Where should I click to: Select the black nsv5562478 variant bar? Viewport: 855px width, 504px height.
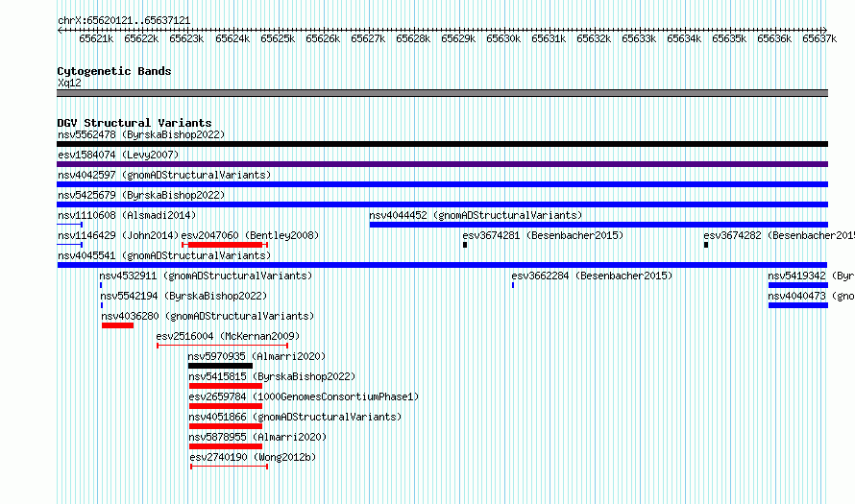[442, 144]
